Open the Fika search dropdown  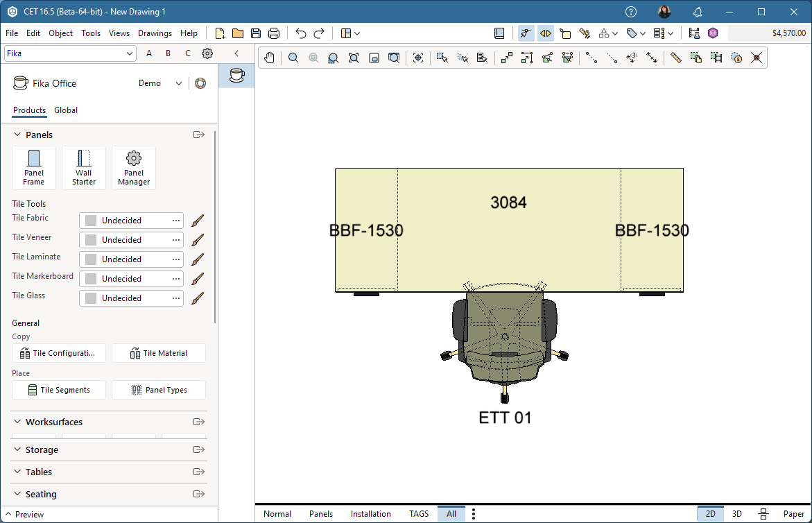click(130, 53)
